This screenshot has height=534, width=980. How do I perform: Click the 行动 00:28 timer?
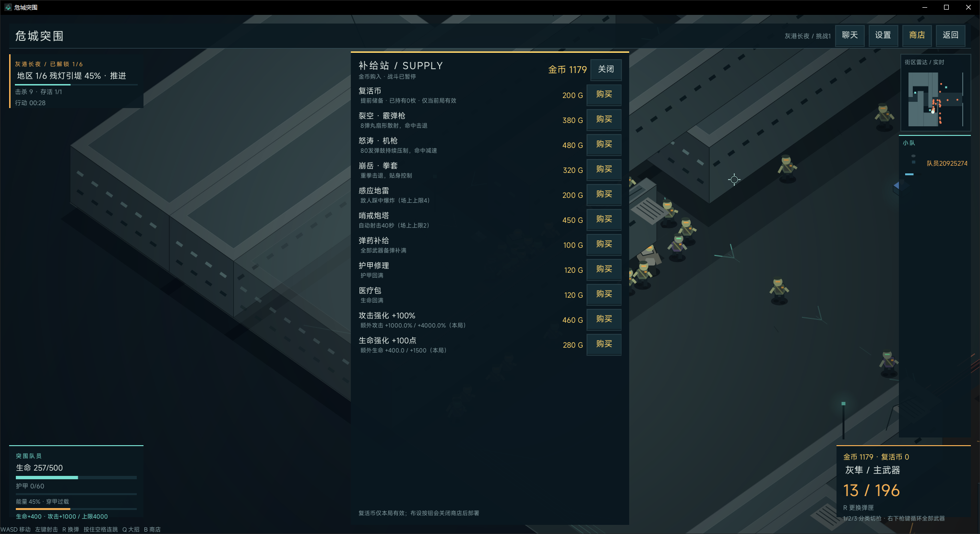click(30, 103)
